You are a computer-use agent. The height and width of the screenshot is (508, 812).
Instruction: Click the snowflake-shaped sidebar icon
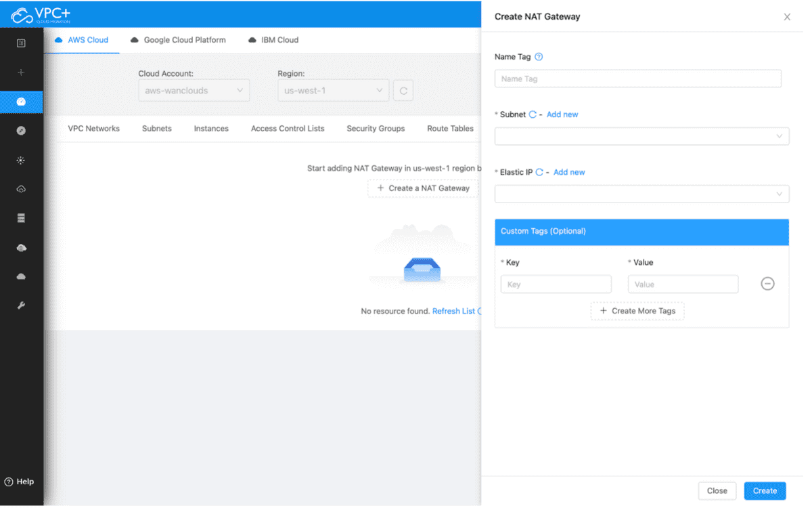21,161
